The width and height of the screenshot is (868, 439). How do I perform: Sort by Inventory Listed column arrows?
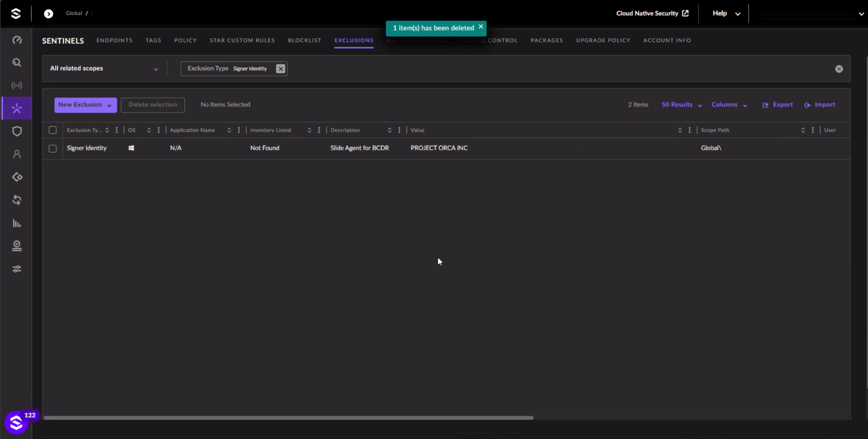309,130
